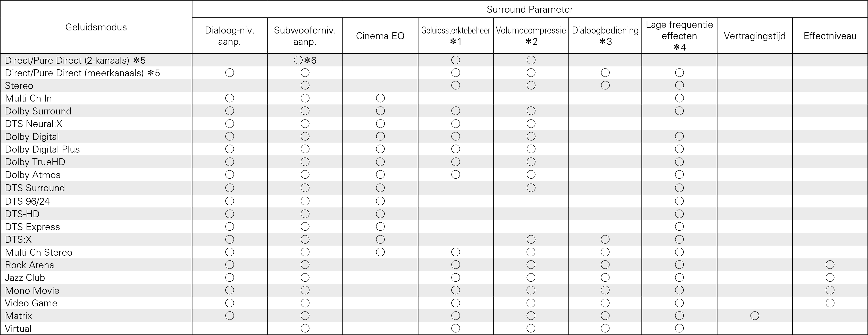
Task: Click Video Game's Effectniveau circle
Action: (x=830, y=303)
